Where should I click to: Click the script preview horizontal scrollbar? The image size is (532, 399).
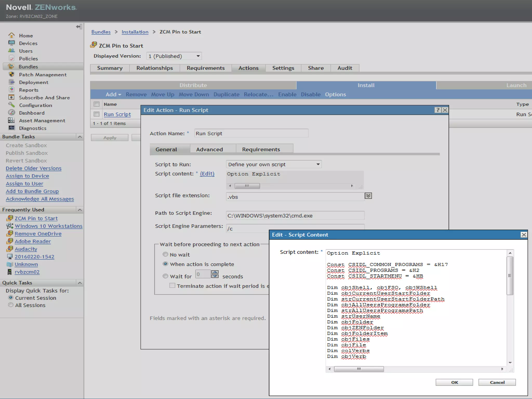[x=291, y=186]
